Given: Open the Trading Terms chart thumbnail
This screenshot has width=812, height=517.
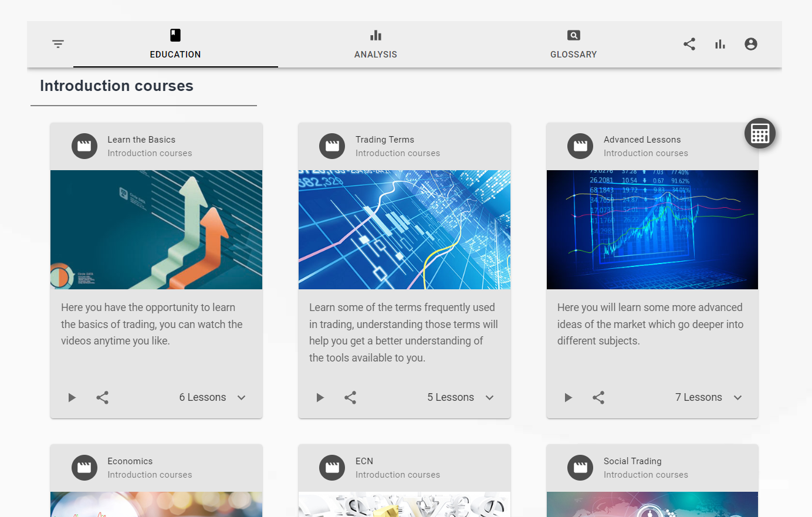Looking at the screenshot, I should click(x=404, y=229).
